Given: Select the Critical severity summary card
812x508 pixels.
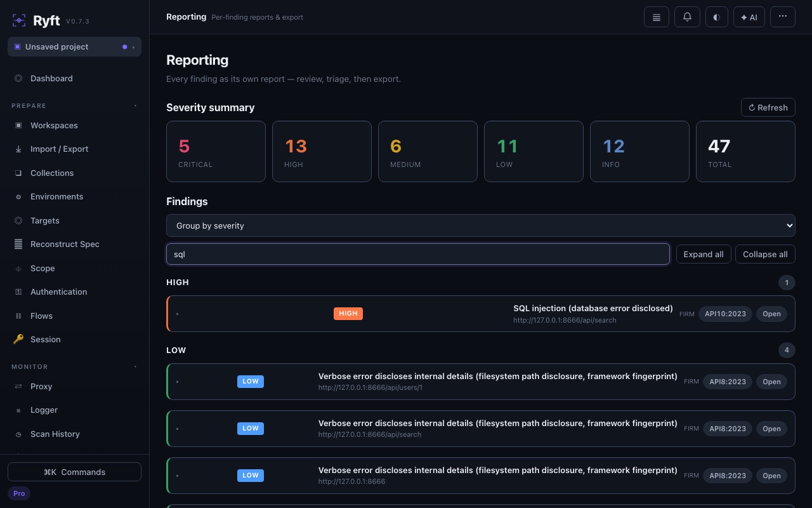Looking at the screenshot, I should click(x=216, y=152).
